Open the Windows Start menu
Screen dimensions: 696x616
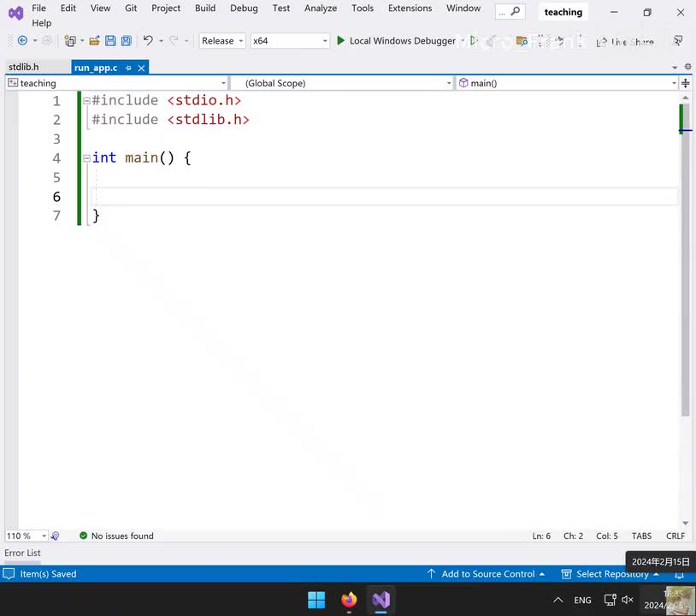[316, 600]
